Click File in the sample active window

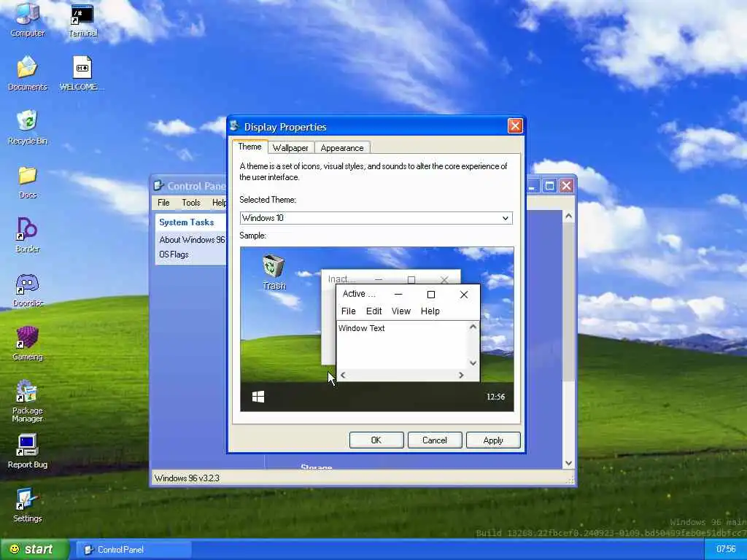(x=348, y=311)
